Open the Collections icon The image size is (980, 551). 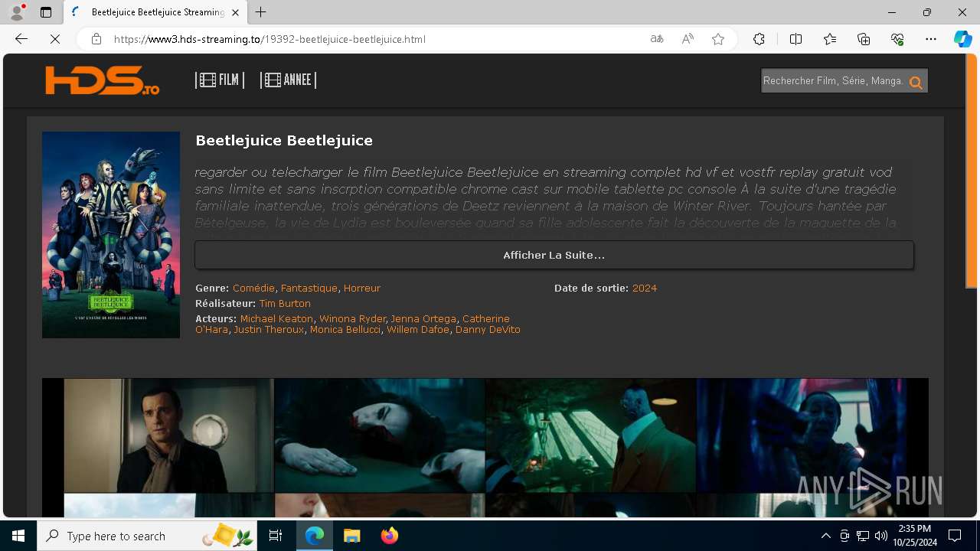tap(864, 39)
